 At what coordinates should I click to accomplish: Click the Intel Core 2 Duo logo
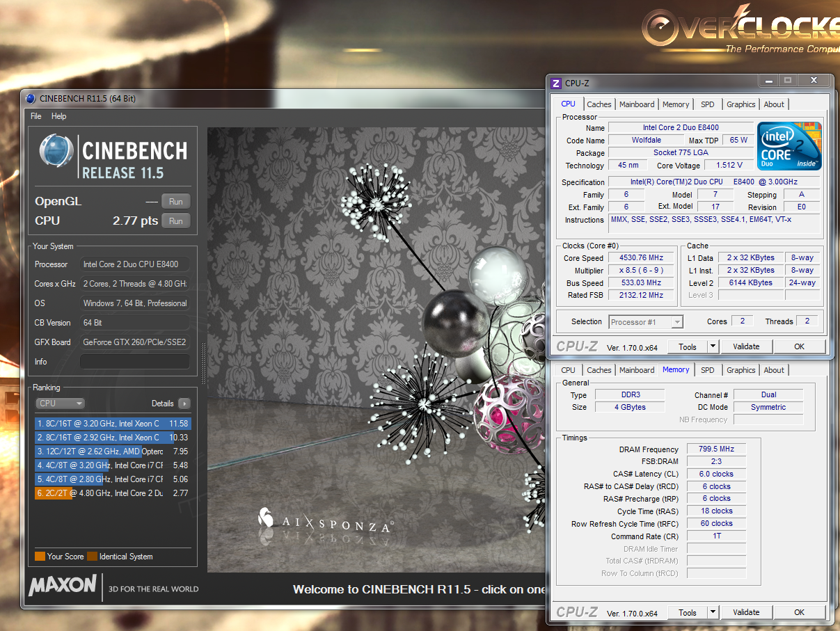(x=789, y=146)
